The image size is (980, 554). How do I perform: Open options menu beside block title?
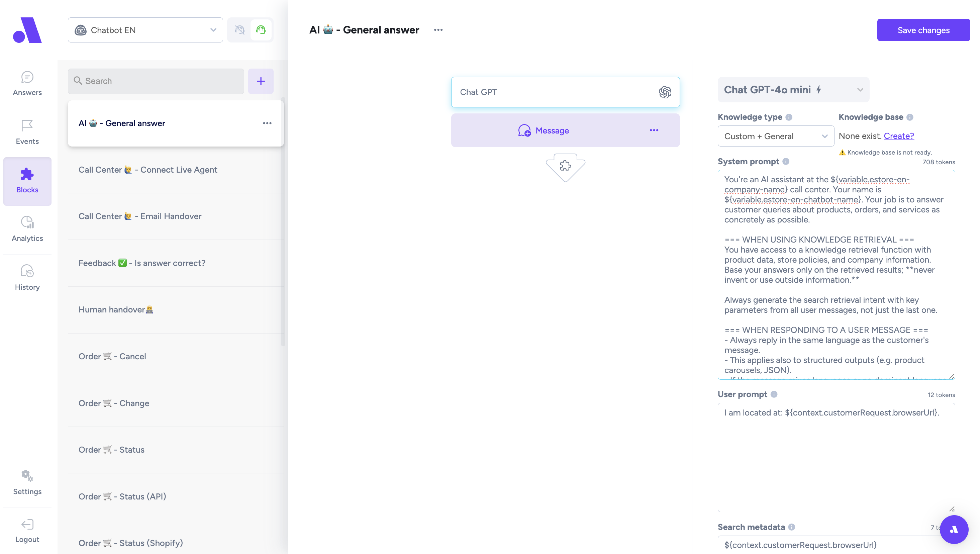(x=438, y=30)
